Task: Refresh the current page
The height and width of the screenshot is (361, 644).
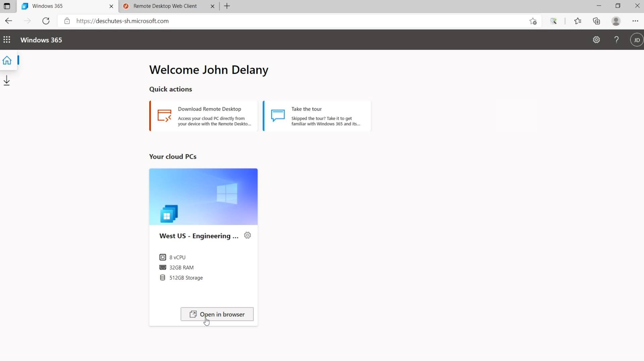Action: [x=46, y=21]
